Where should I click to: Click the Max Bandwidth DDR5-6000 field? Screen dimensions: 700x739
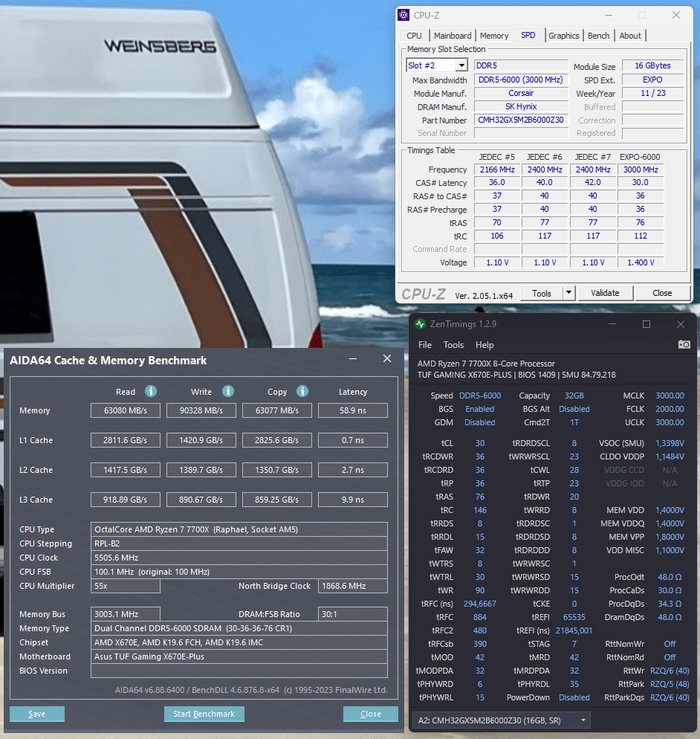click(521, 80)
